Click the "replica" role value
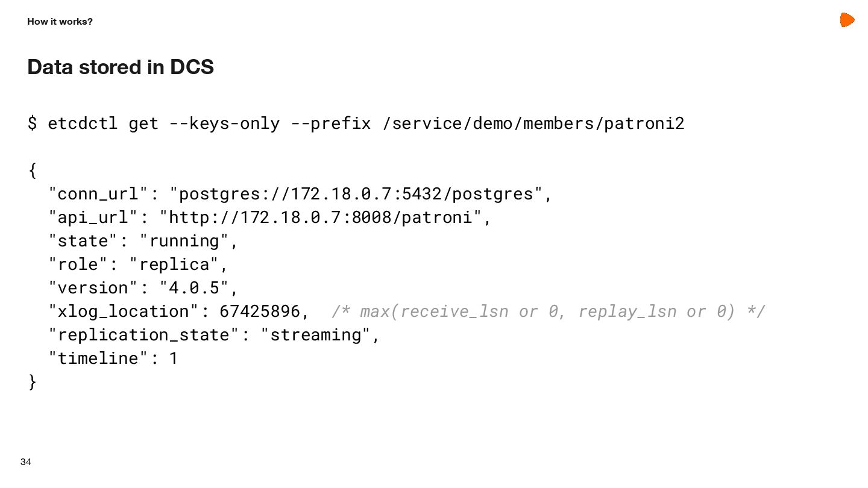Viewport: 868px width, 488px height. (174, 264)
